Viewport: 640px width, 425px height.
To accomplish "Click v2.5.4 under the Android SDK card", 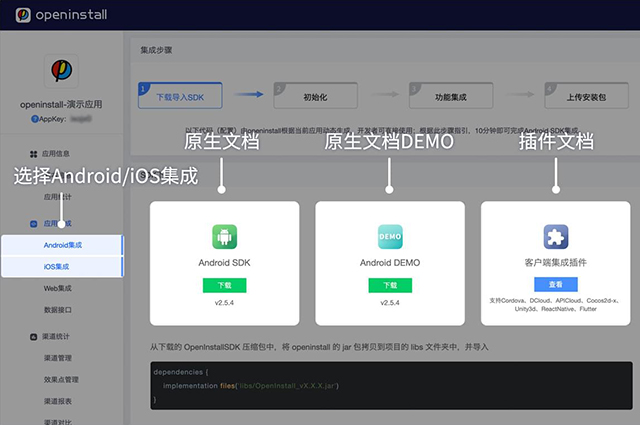I will [x=224, y=303].
